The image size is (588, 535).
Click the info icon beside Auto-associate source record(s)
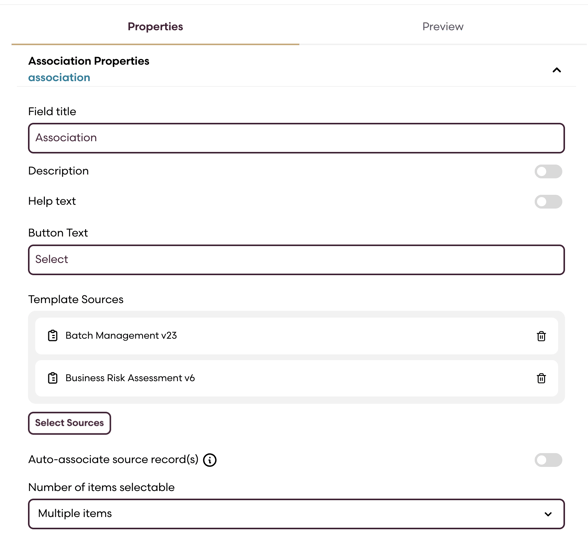pyautogui.click(x=210, y=460)
